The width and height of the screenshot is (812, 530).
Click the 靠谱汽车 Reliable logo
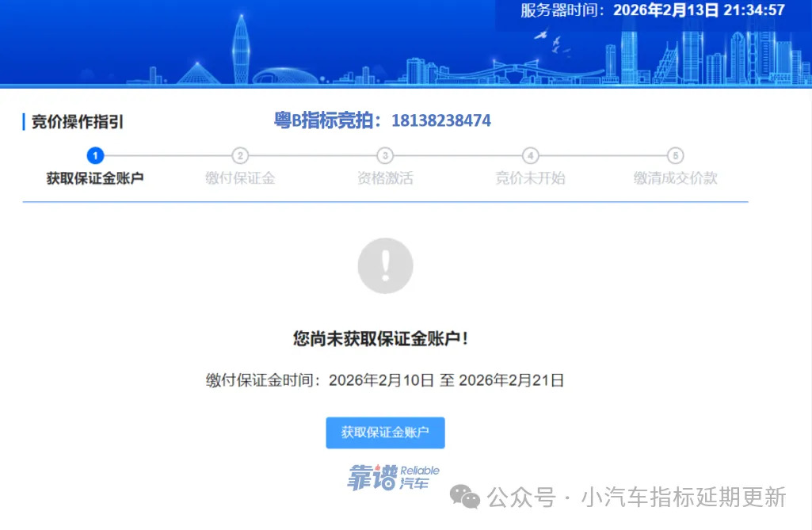click(x=393, y=477)
